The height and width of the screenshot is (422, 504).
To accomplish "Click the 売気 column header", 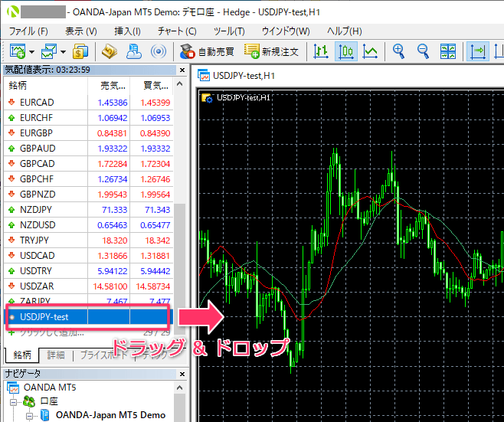I will click(x=109, y=86).
